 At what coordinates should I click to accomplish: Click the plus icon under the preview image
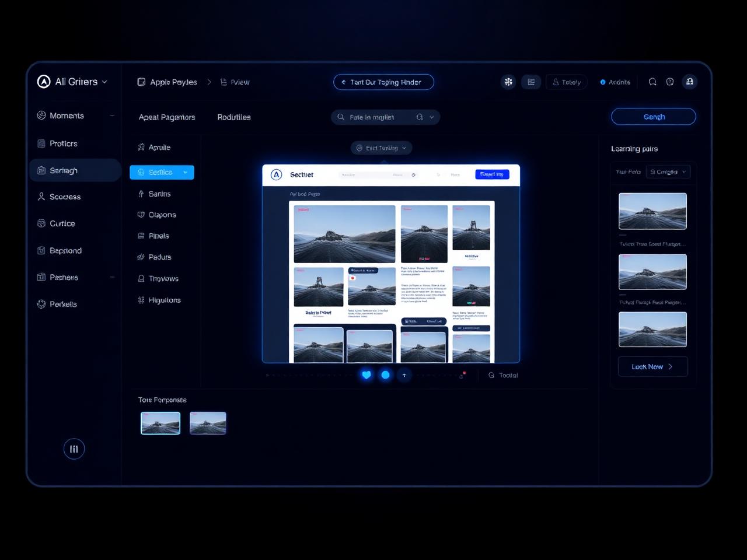[404, 375]
